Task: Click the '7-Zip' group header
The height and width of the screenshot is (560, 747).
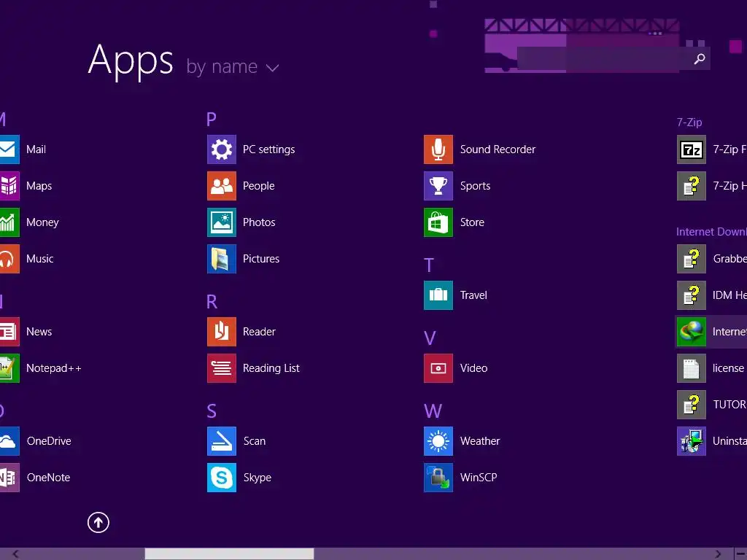Action: tap(689, 122)
